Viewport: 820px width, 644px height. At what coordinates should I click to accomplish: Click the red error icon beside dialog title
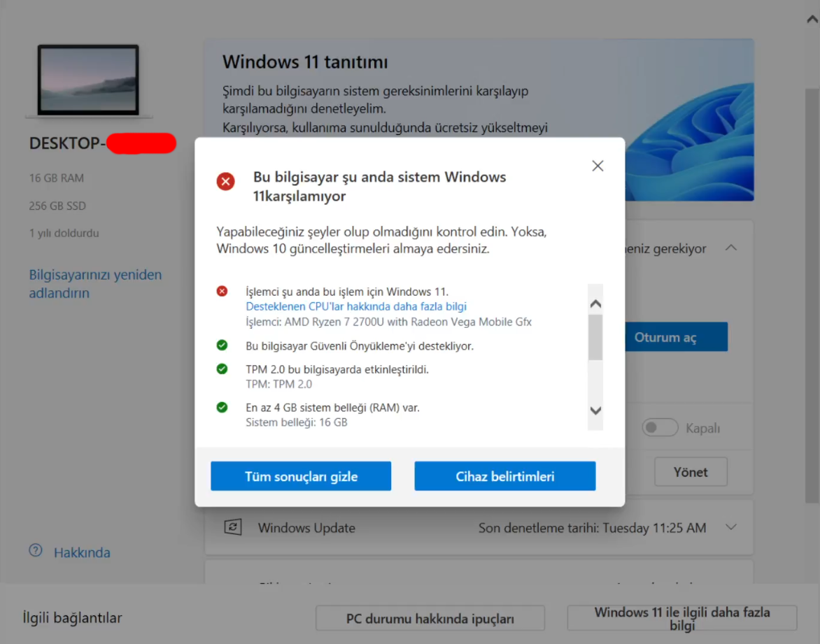(225, 181)
